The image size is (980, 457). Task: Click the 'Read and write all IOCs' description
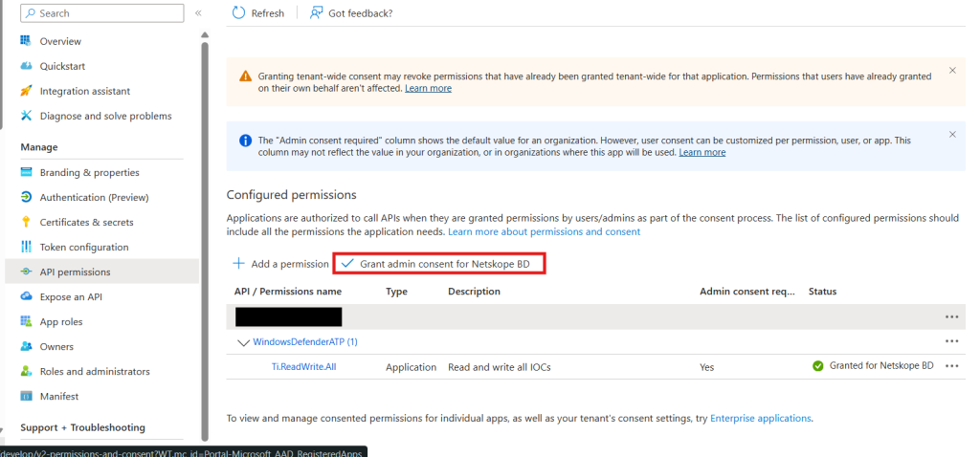[x=500, y=367]
